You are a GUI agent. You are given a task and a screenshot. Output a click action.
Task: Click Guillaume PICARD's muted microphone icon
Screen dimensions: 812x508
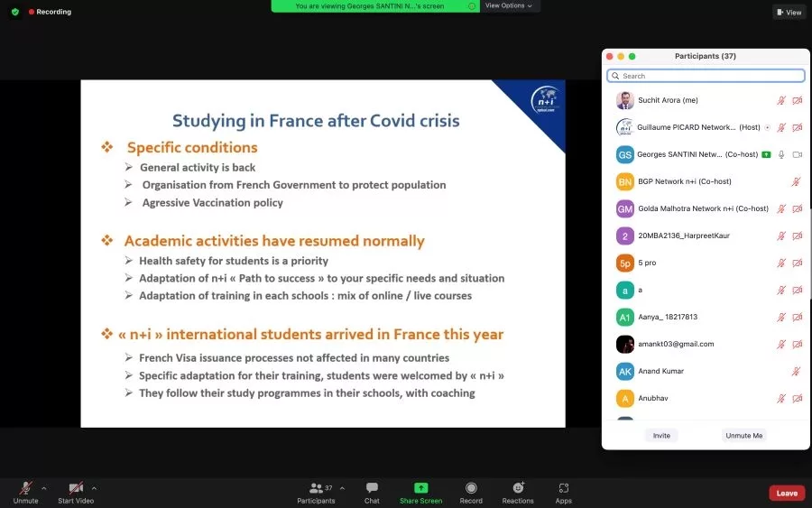coord(781,127)
